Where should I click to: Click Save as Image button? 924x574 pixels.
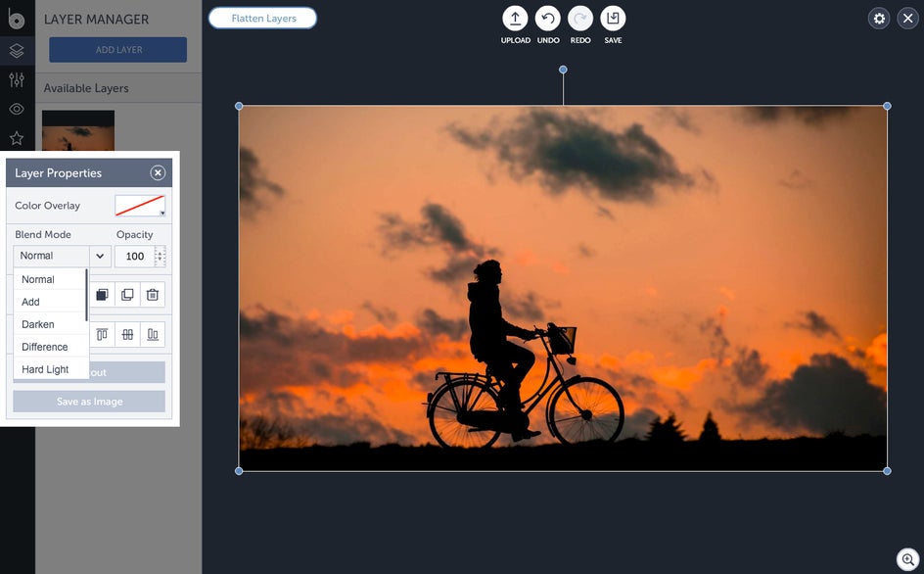click(89, 402)
